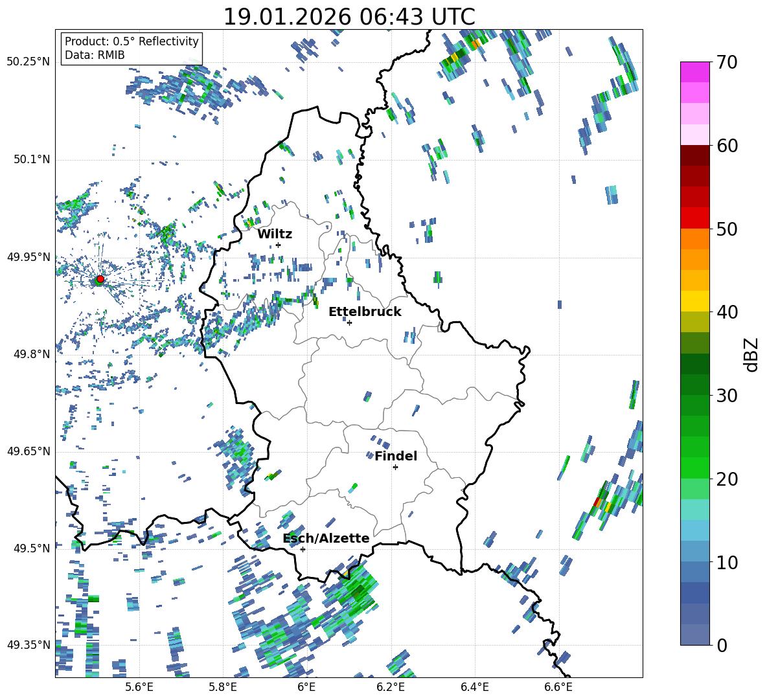Pick the magenta 70 dBZ color on colorbar
Image resolution: width=767 pixels, height=700 pixels.
point(694,72)
